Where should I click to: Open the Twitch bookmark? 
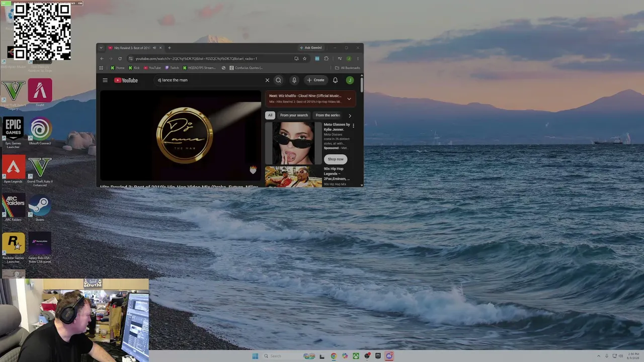point(172,68)
